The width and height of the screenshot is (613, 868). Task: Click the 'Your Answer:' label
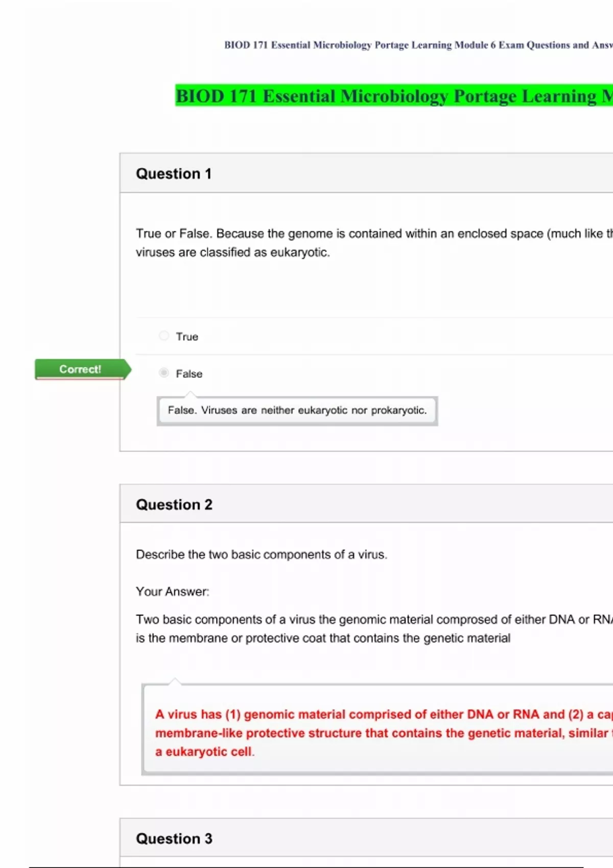point(173,591)
